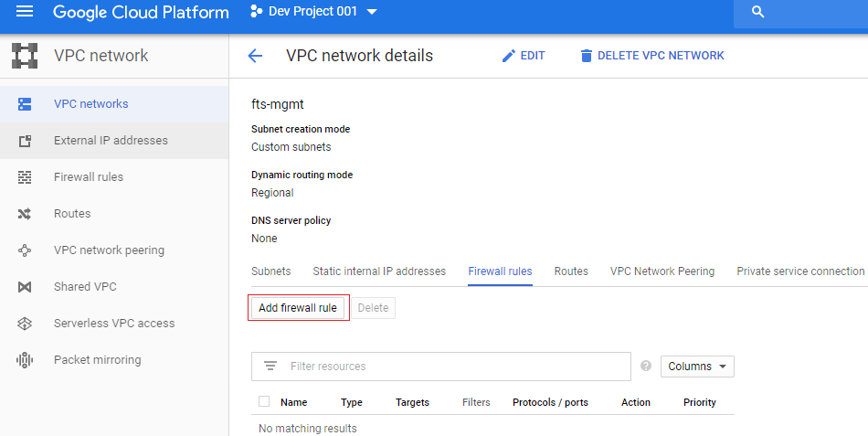Click DELETE VPC NETWORK button
Image resolution: width=868 pixels, height=436 pixels.
(x=651, y=56)
